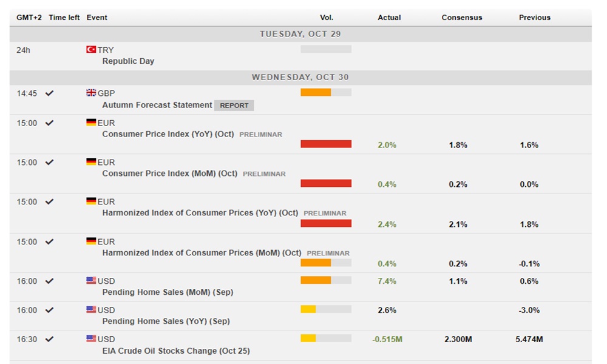The image size is (607, 364).
Task: Click the yellow volatility bar for Pending Home Sales (YoY)
Action: point(308,309)
